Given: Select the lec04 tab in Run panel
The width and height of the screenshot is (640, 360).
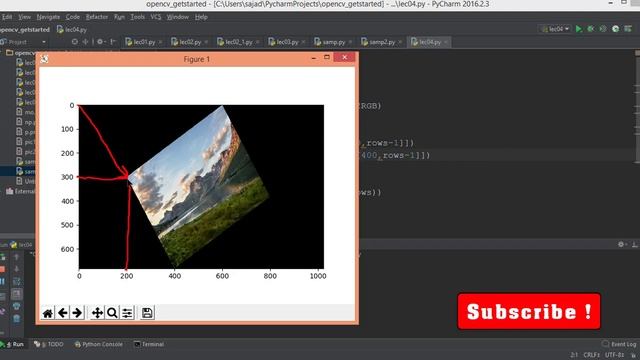Looking at the screenshot, I should (x=21, y=244).
